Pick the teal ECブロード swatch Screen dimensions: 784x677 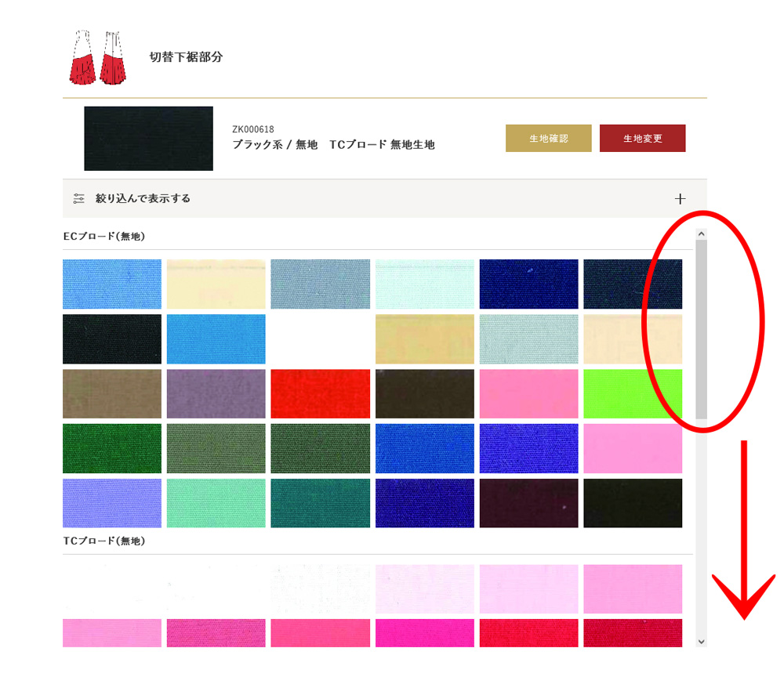(321, 503)
